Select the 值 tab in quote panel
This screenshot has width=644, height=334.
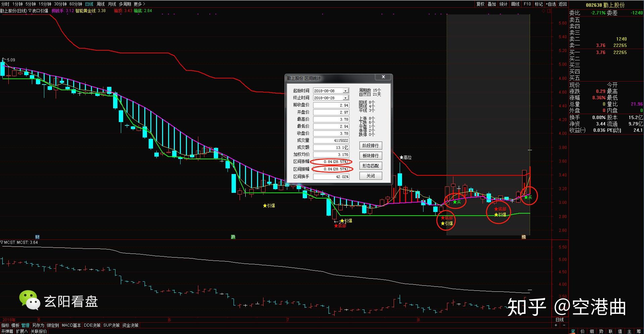coord(620,331)
